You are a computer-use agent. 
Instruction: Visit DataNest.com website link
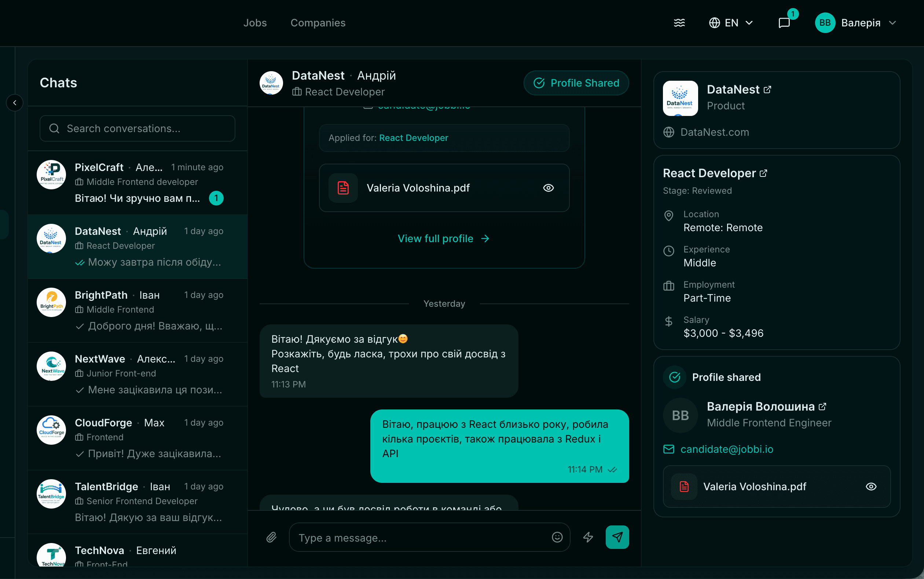[x=714, y=132]
